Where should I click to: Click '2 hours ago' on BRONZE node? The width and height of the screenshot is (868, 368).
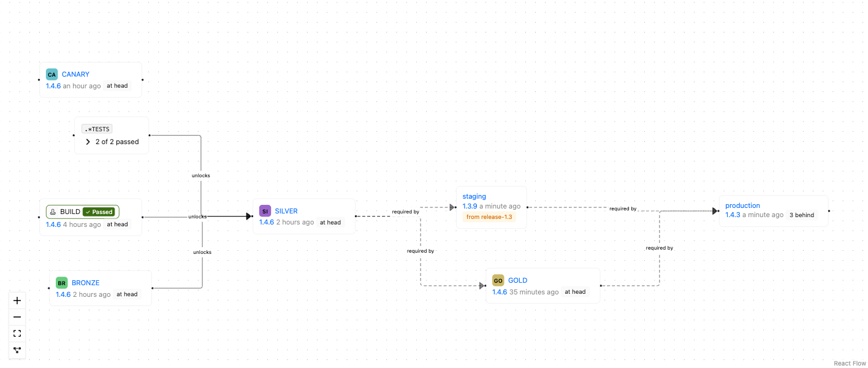coord(92,294)
